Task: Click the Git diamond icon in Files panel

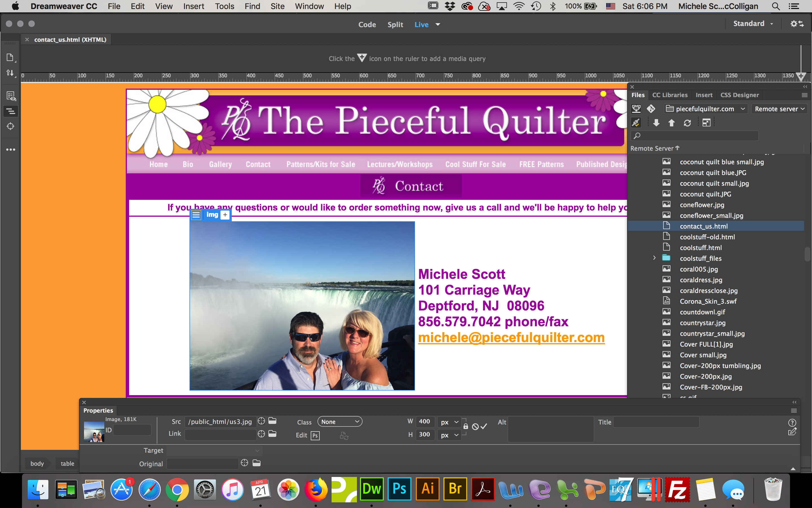Action: click(x=651, y=109)
